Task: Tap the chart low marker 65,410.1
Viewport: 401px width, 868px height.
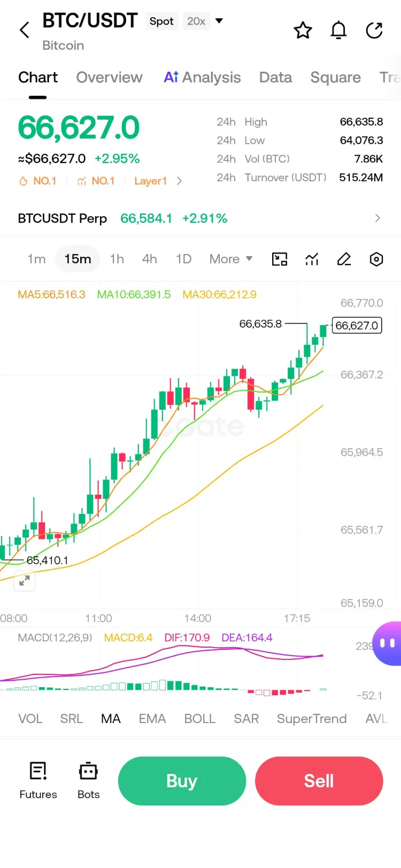Action: (x=48, y=560)
